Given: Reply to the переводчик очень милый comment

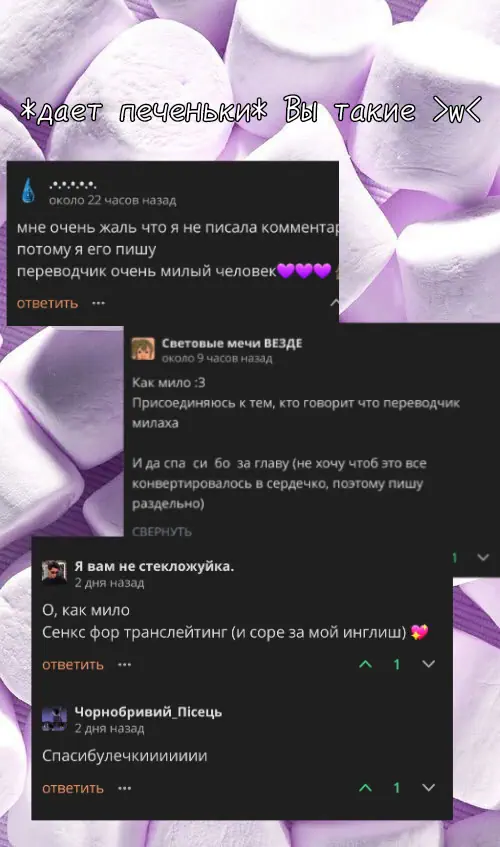Looking at the screenshot, I should [x=48, y=303].
